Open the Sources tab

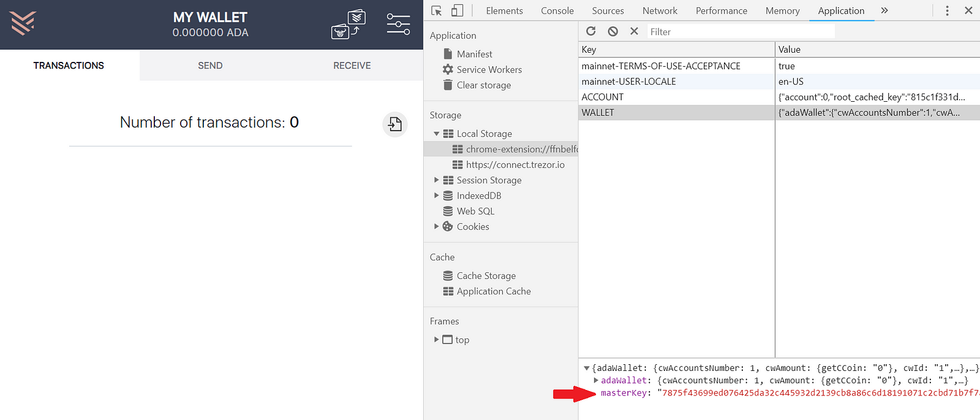(x=608, y=10)
